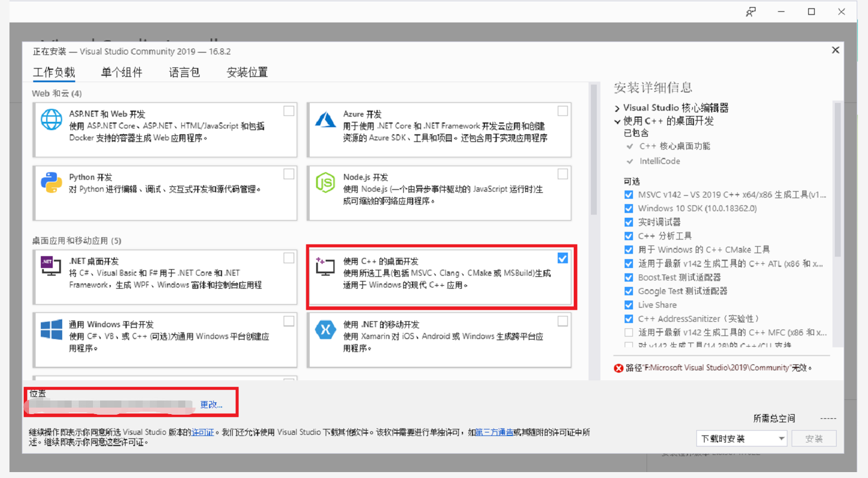The width and height of the screenshot is (868, 478).
Task: Open the 下载时安装 dropdown
Action: point(780,438)
